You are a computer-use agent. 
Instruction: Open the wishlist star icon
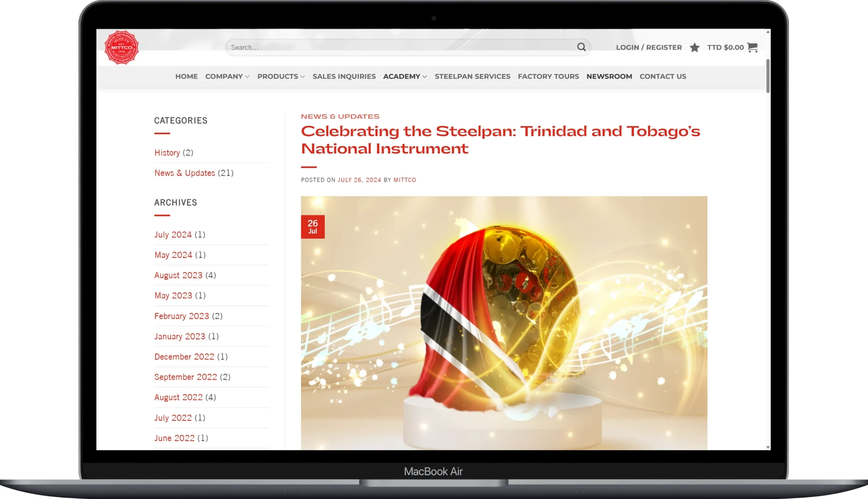694,47
